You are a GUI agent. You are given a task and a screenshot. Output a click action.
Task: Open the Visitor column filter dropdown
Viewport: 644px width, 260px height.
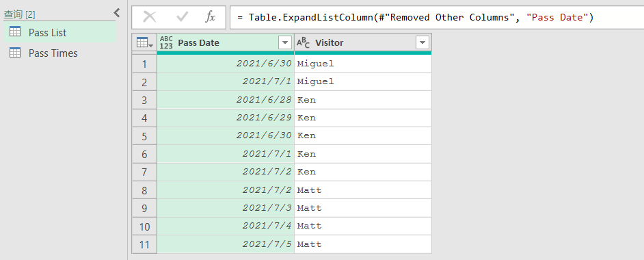[x=422, y=42]
